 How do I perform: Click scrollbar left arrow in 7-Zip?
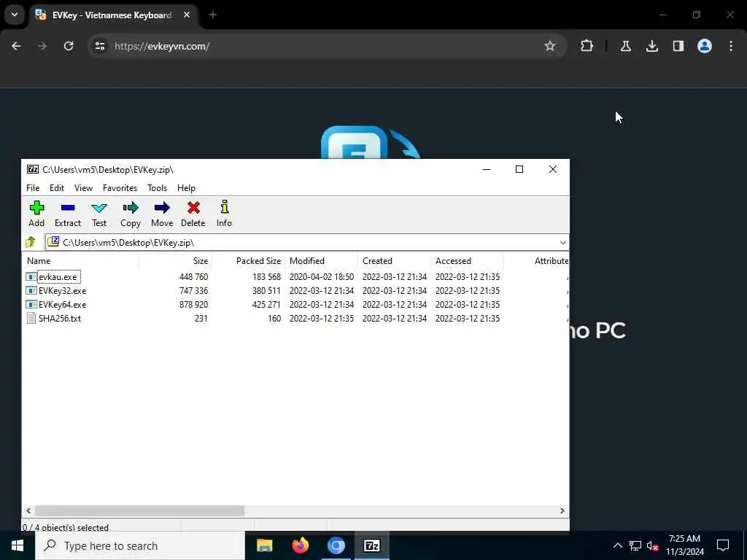pos(28,510)
